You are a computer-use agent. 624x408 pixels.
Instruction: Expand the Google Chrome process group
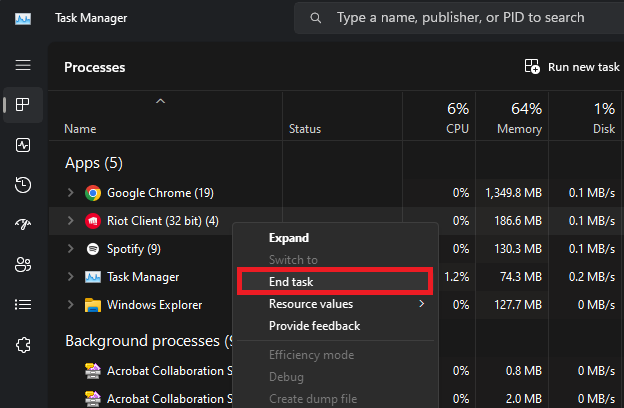pos(70,193)
